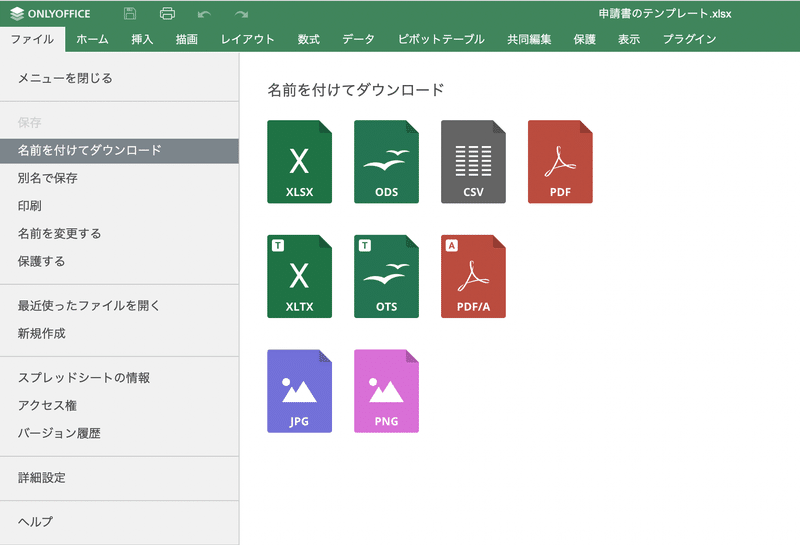Click the file name 申請書のテンプレート.xlsx
The image size is (800, 545).
pos(665,14)
